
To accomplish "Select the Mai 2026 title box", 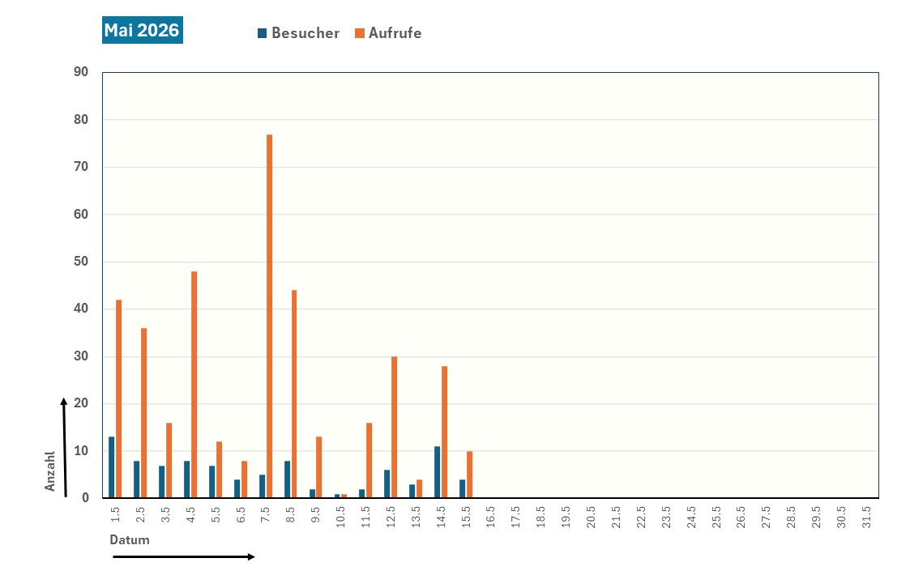I will [142, 30].
